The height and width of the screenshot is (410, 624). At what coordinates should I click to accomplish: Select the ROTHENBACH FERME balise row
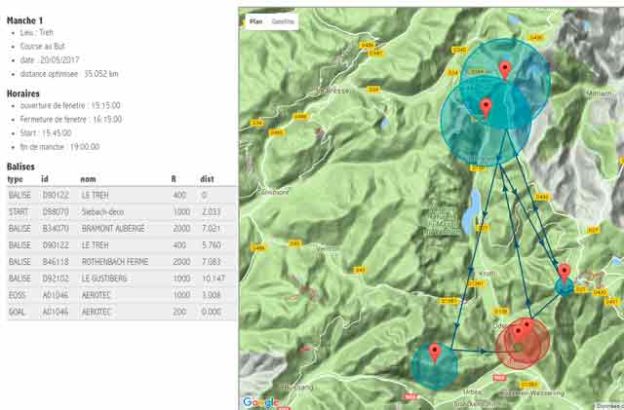[x=120, y=260]
